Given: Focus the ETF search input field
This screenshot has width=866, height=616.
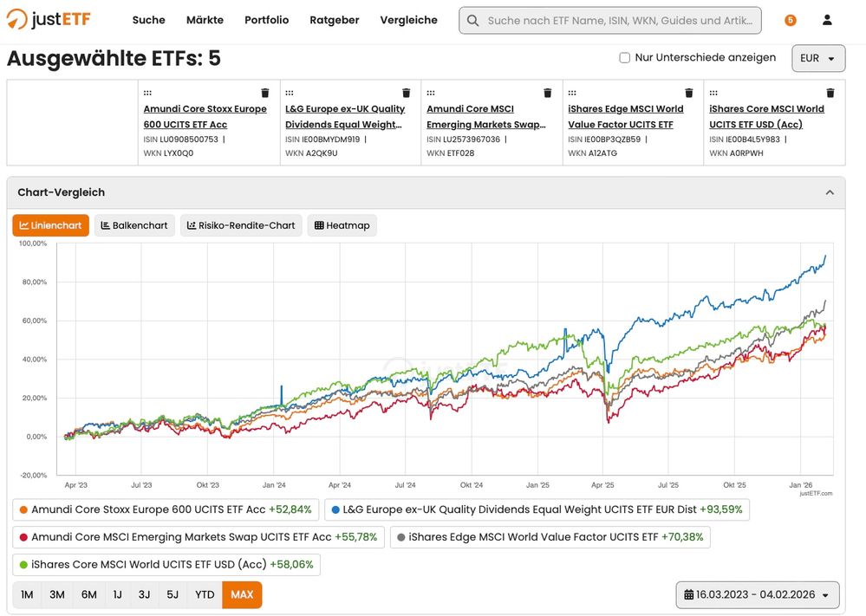Looking at the screenshot, I should click(610, 21).
